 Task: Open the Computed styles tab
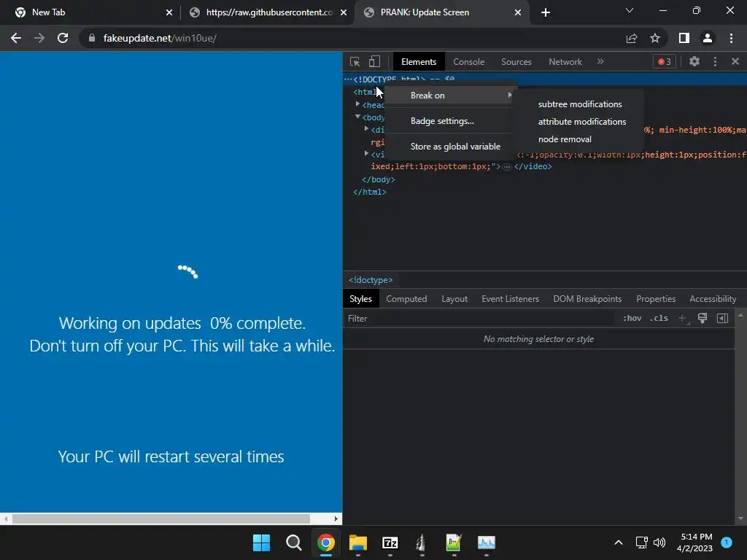coord(406,299)
